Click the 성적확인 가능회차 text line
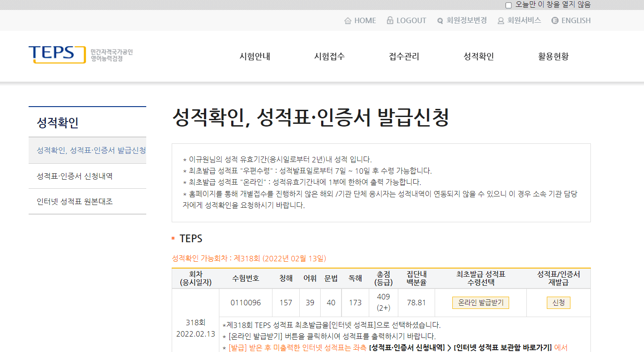644x352 pixels. coord(249,259)
